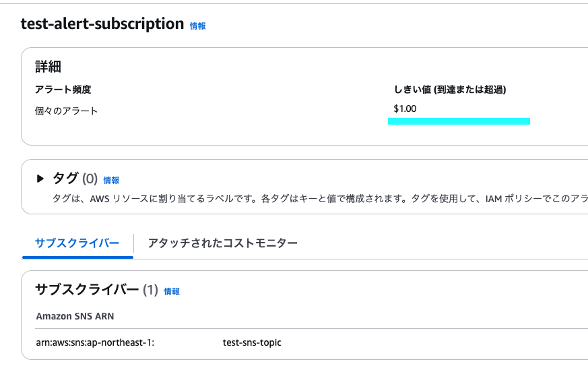Click the 個々のアラート frequency value
Screen dimensions: 588x370
[x=66, y=111]
